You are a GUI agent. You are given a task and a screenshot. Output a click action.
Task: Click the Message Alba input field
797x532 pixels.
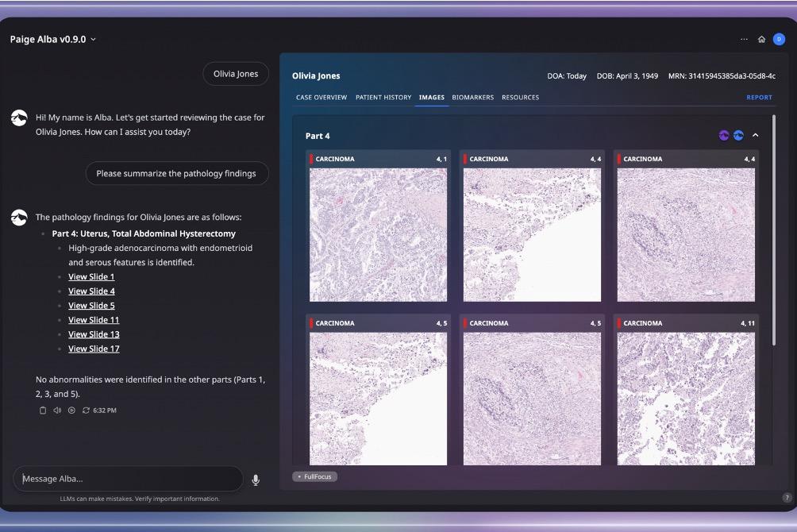pyautogui.click(x=127, y=479)
